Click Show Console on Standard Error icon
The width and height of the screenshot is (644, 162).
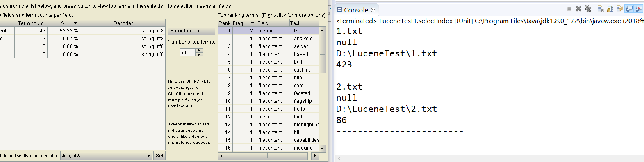click(x=639, y=9)
